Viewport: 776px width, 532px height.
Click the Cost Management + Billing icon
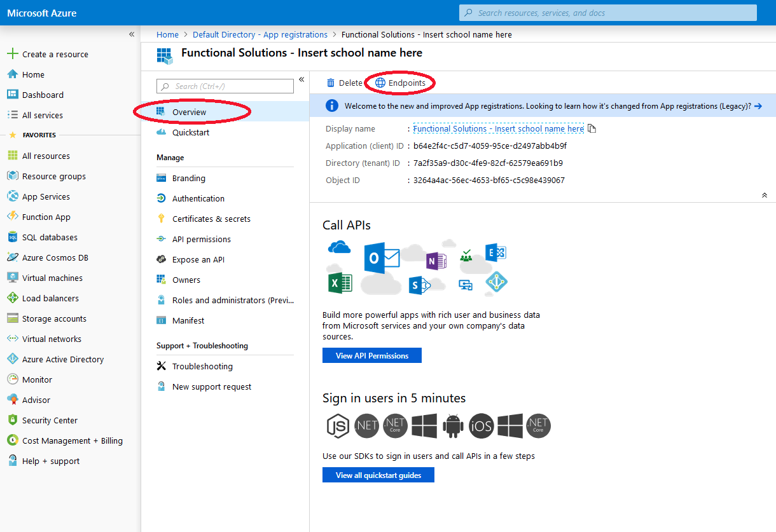click(12, 440)
